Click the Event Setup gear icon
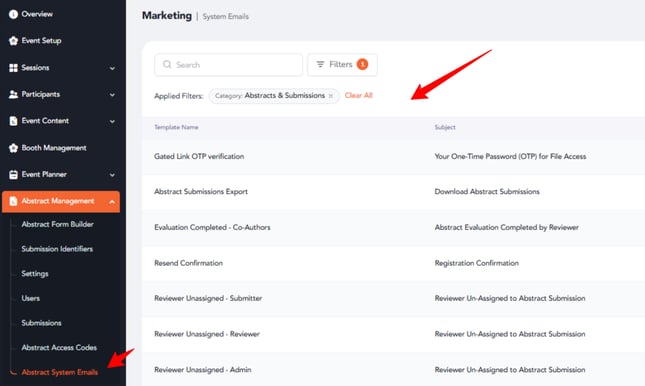The width and height of the screenshot is (645, 386). click(x=13, y=41)
